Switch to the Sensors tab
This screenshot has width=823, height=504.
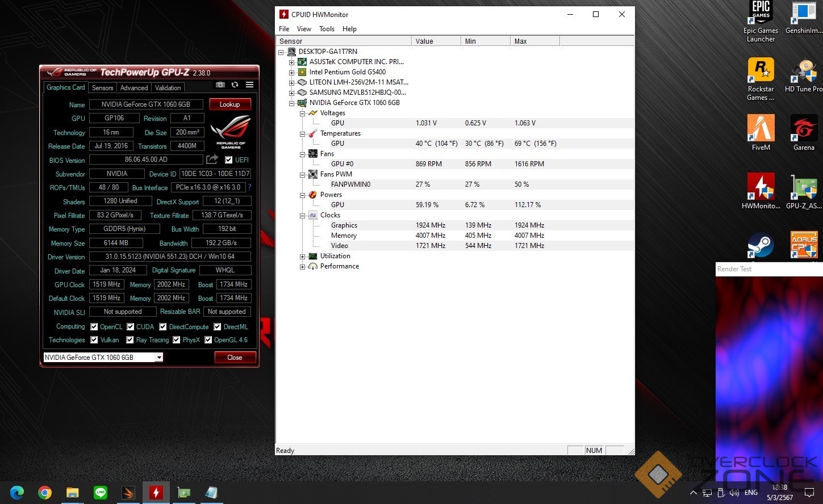[x=102, y=88]
